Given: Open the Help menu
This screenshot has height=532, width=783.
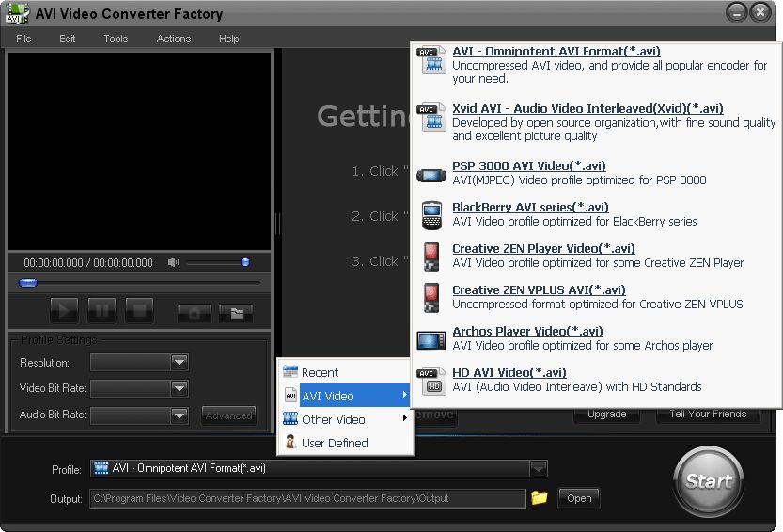Looking at the screenshot, I should point(229,39).
